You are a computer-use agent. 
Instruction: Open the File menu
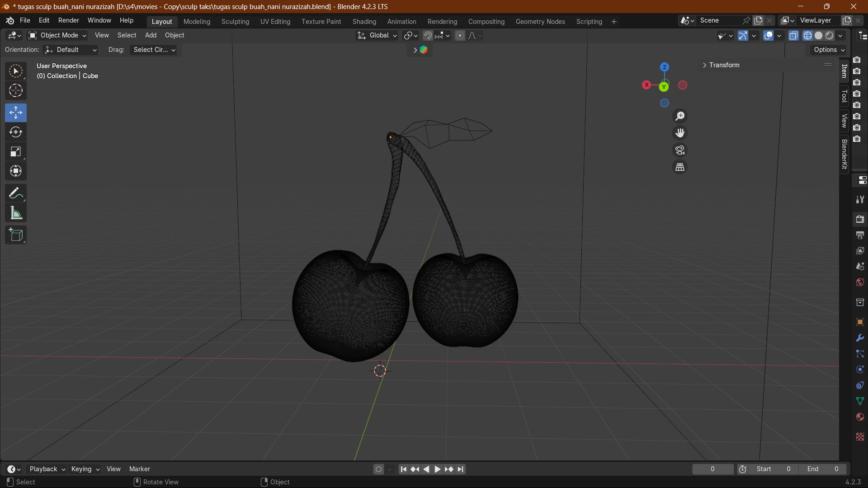[x=25, y=20]
